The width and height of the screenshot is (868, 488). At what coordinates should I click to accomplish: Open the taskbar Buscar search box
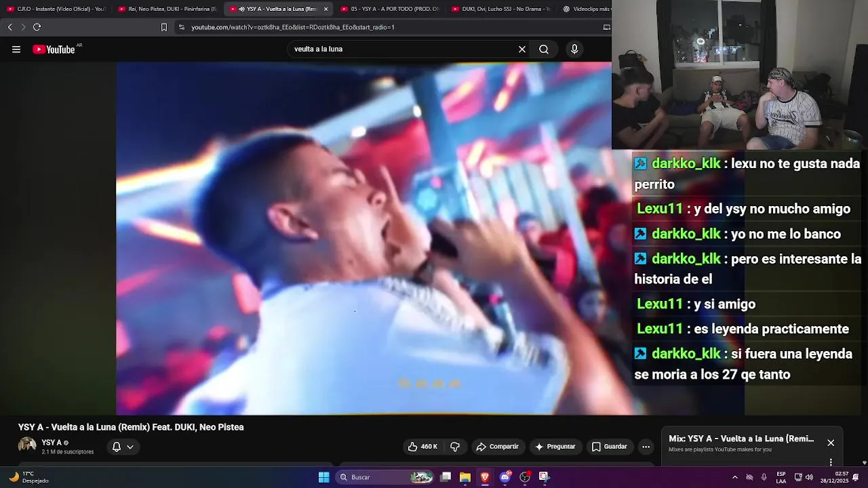[385, 477]
